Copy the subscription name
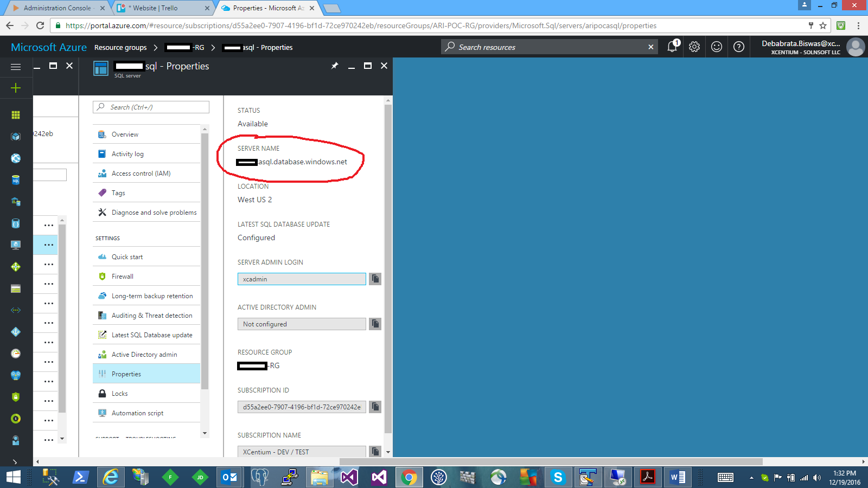This screenshot has height=488, width=868. tap(375, 451)
